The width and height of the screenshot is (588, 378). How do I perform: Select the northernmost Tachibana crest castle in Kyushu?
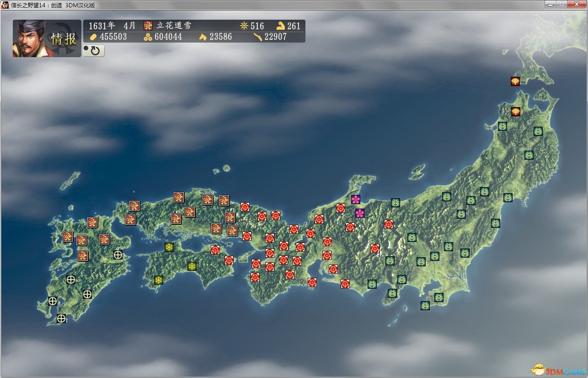pos(92,222)
